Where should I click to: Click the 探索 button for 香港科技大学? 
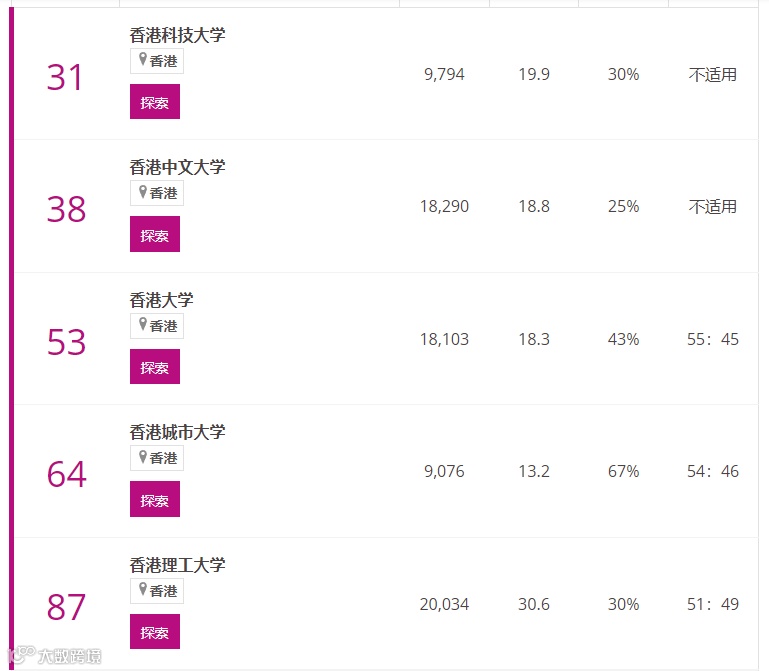(x=154, y=102)
